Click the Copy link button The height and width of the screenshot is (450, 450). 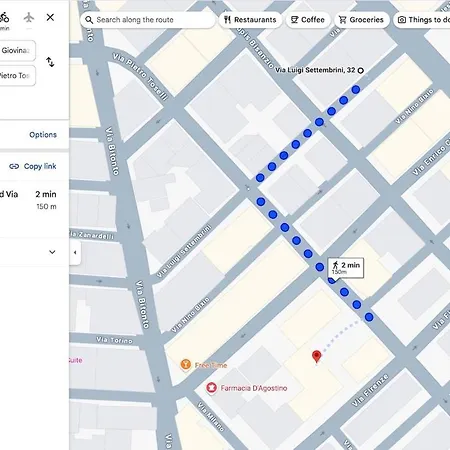point(33,166)
